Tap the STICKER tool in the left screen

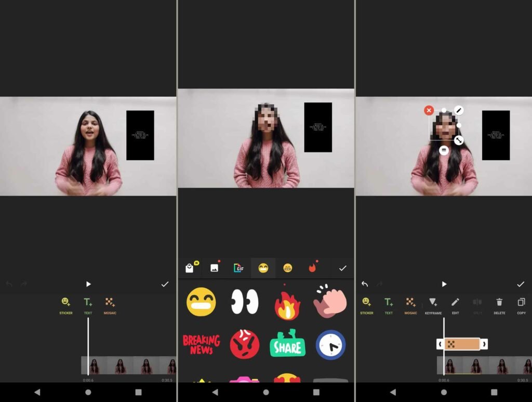click(66, 306)
